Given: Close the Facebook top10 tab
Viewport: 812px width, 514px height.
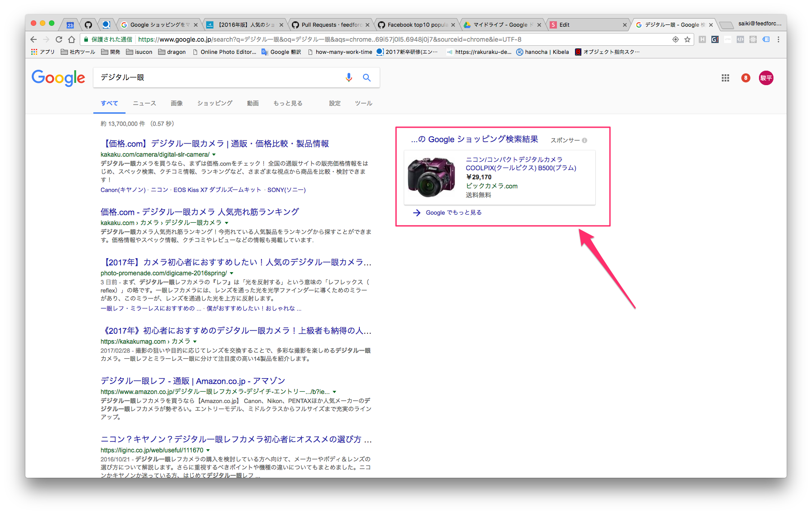Looking at the screenshot, I should coord(453,25).
